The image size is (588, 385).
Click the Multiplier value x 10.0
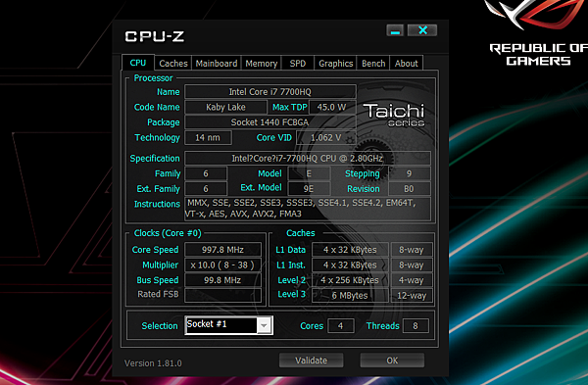[222, 265]
